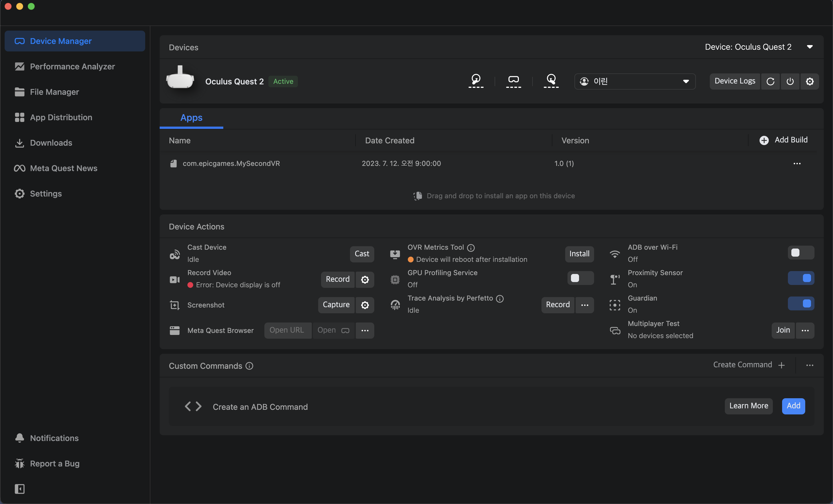Open more options for MySecondVR app
833x504 pixels.
[x=797, y=164]
